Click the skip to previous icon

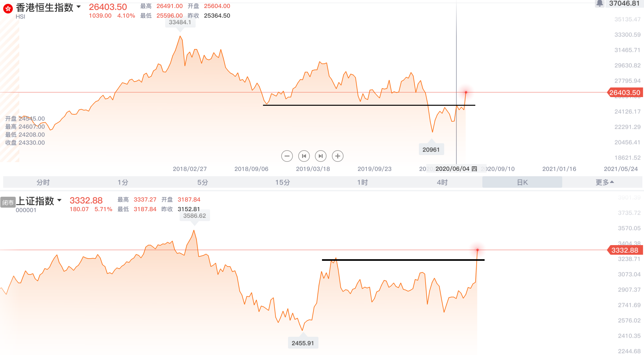(x=304, y=156)
